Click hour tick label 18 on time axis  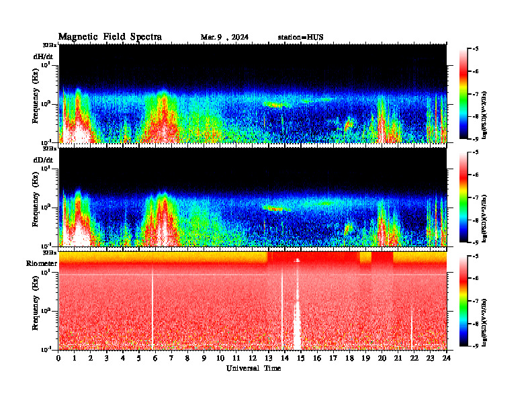(349, 358)
